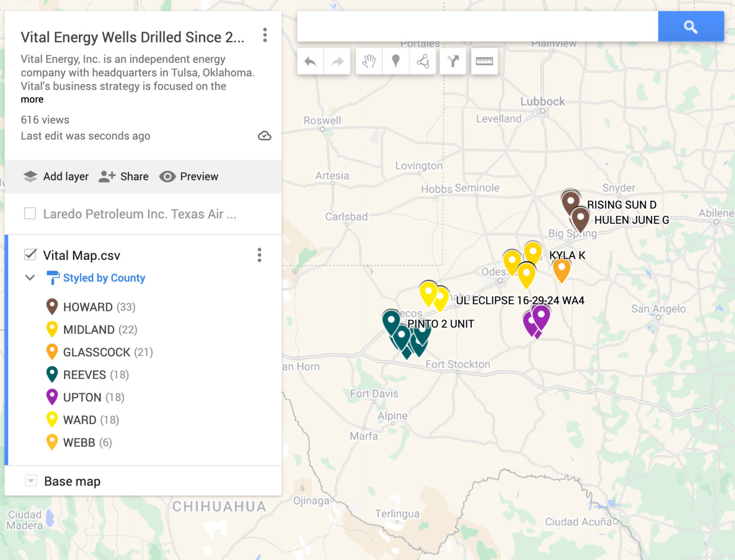Open the Share dialog
This screenshot has width=735, height=560.
click(x=123, y=177)
